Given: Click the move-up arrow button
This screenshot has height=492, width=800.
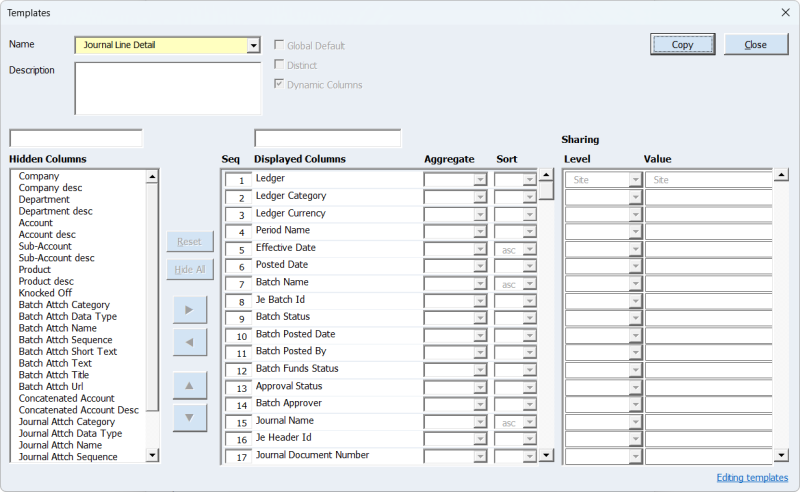Looking at the screenshot, I should click(190, 385).
